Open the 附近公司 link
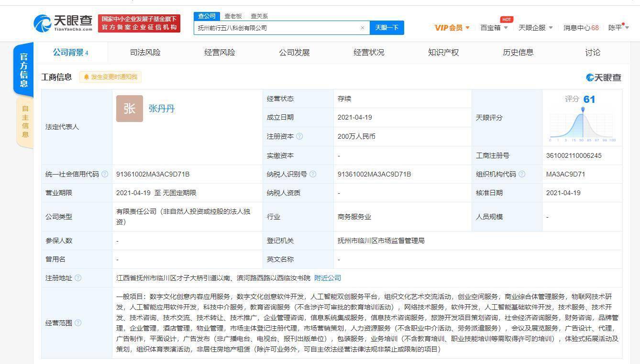 tap(328, 278)
